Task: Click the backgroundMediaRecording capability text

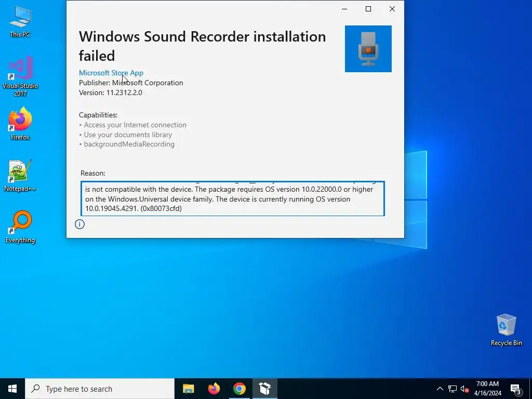Action: 129,144
